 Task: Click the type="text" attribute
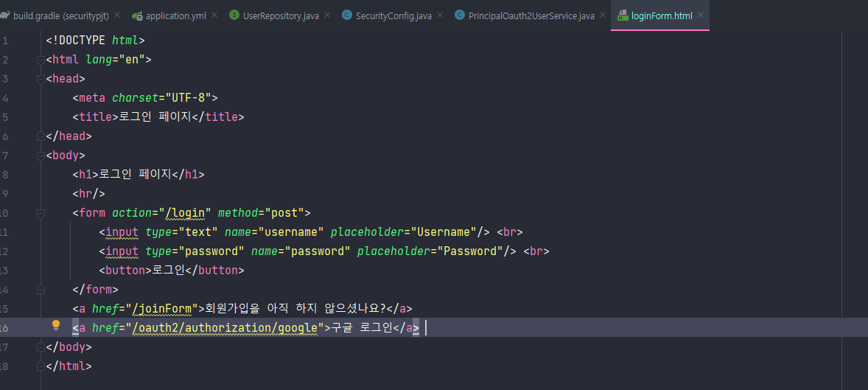(181, 232)
